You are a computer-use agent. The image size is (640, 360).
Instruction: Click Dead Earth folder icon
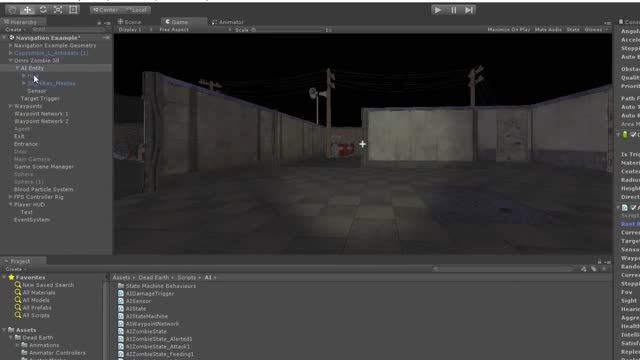[x=18, y=338]
